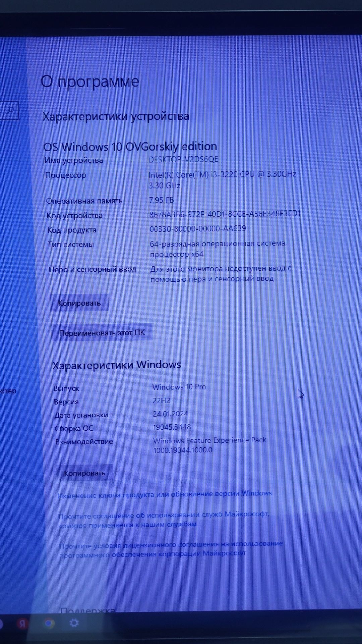The height and width of the screenshot is (644, 362).
Task: Click the Код устройства label
Action: (75, 215)
